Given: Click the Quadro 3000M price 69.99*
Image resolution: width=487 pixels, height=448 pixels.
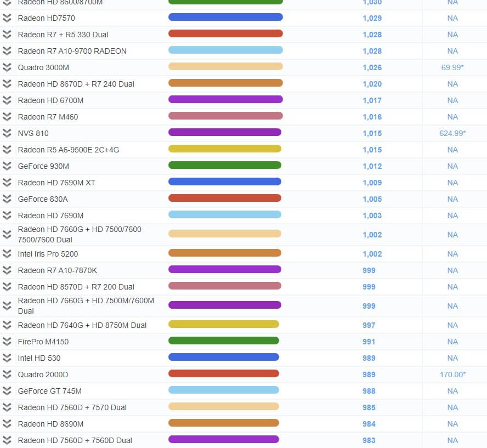Looking at the screenshot, I should coord(452,67).
